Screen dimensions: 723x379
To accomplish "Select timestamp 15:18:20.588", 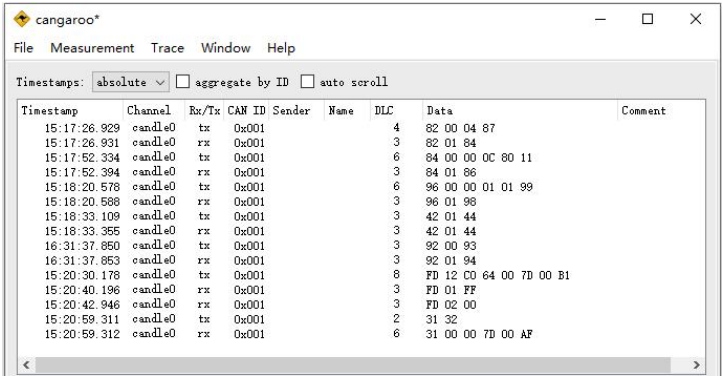I will click(82, 202).
